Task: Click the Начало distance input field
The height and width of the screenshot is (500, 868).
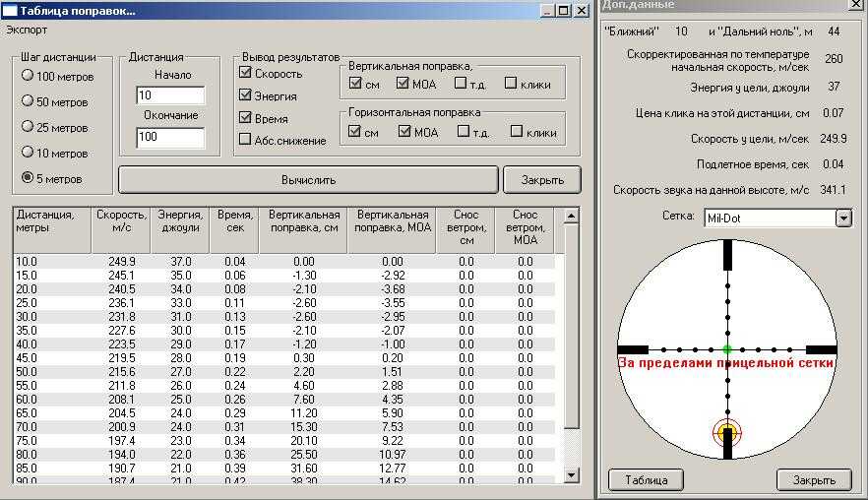Action: pyautogui.click(x=170, y=95)
